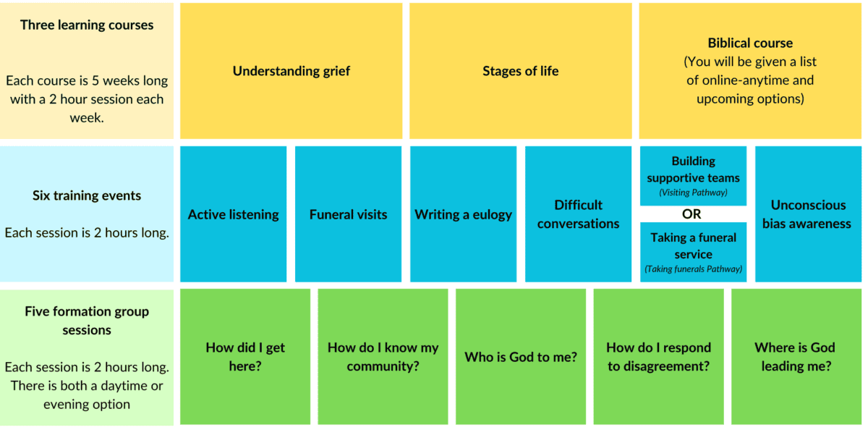Click How do I respond to disagreement?
This screenshot has height=430, width=868.
tap(658, 357)
